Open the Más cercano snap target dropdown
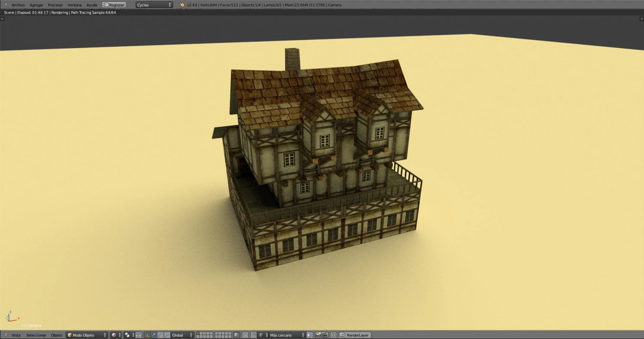The height and width of the screenshot is (339, 644). coord(287,335)
